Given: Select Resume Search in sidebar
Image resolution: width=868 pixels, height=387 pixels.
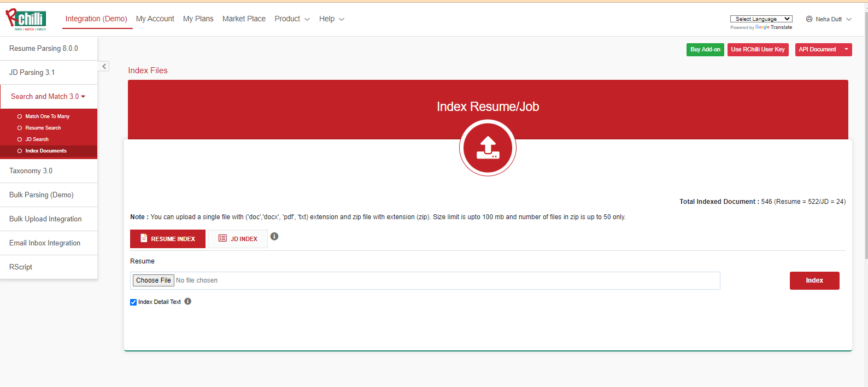Looking at the screenshot, I should [43, 128].
